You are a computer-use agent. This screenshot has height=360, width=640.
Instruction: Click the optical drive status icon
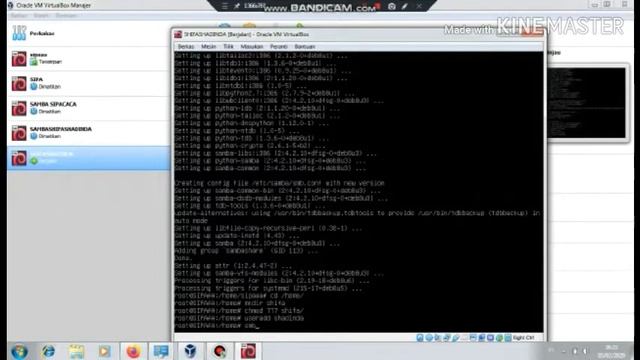(x=429, y=338)
